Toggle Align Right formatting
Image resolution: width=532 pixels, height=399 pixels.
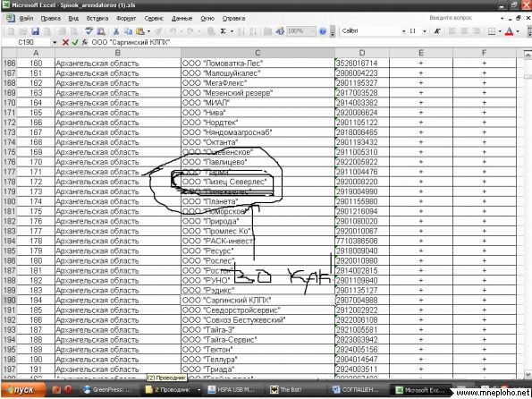[x=477, y=31]
